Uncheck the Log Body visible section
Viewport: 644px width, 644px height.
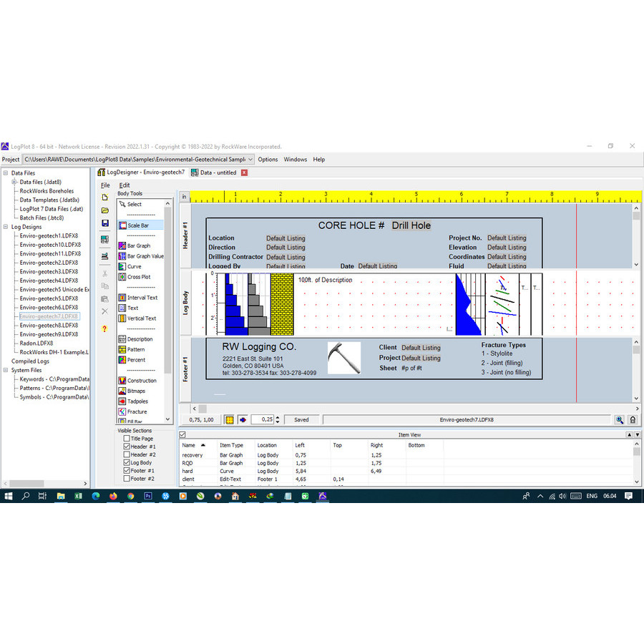point(127,463)
